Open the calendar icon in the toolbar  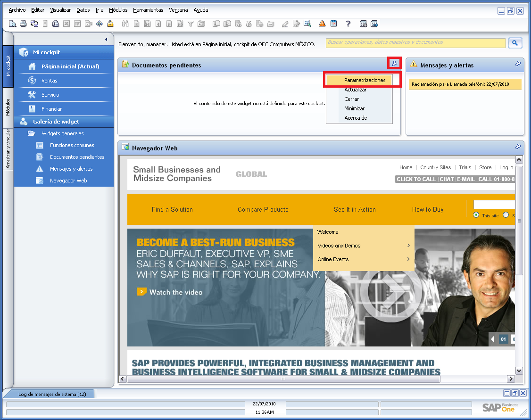pos(333,24)
